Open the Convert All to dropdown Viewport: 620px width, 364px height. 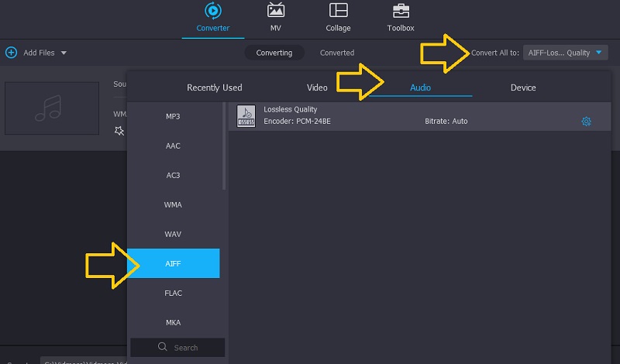pos(566,53)
